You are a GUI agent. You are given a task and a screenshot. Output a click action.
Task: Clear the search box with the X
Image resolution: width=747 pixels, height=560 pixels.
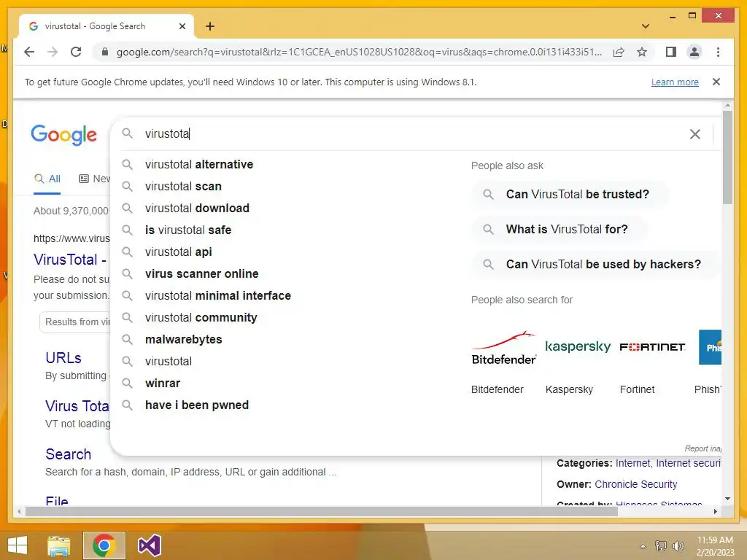(x=695, y=134)
